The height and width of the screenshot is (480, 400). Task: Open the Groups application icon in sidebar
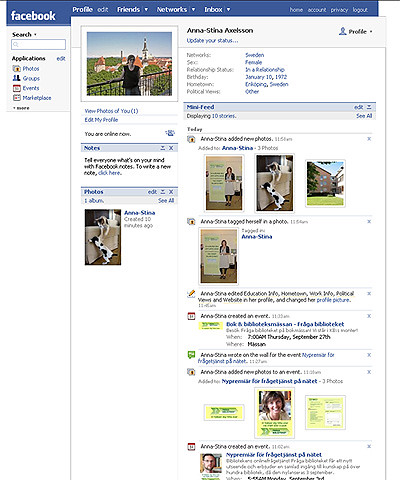pyautogui.click(x=16, y=78)
